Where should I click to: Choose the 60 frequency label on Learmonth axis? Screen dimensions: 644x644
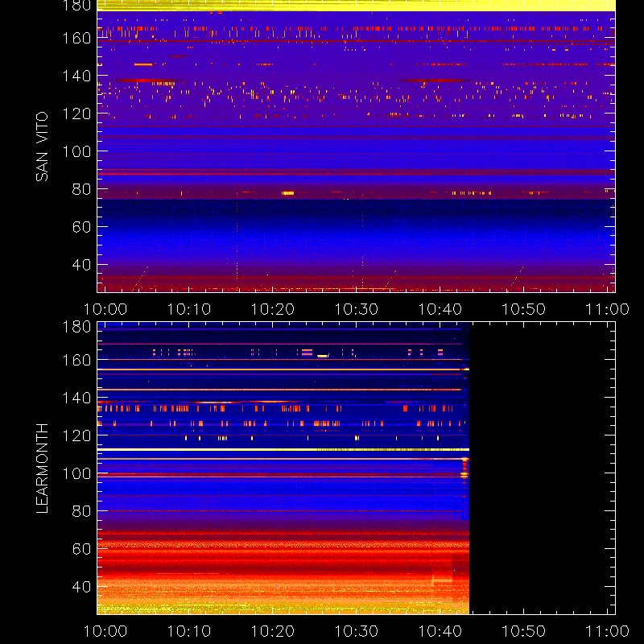click(82, 549)
